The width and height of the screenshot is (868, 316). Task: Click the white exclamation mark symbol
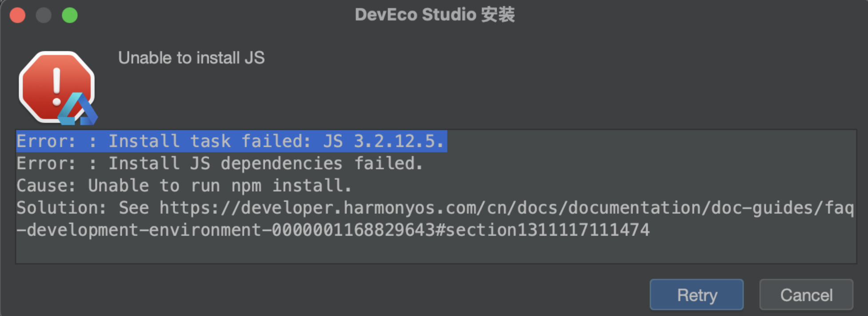click(x=56, y=87)
